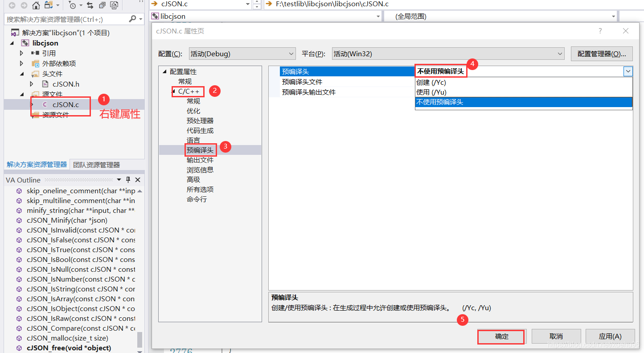Open the cJSON.c file selector dropdown
Screen dimensions: 644x353
(x=248, y=4)
